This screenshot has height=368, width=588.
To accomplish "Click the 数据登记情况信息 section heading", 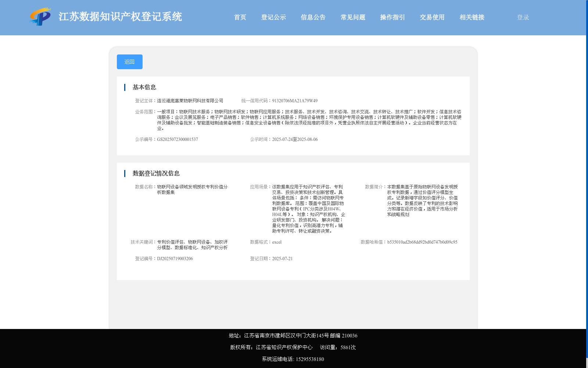I will pos(156,173).
